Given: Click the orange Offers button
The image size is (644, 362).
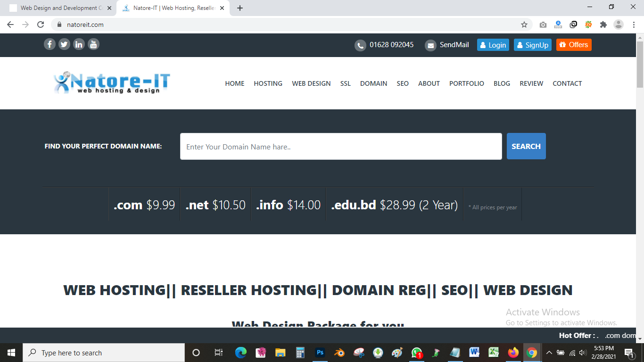Looking at the screenshot, I should [574, 45].
